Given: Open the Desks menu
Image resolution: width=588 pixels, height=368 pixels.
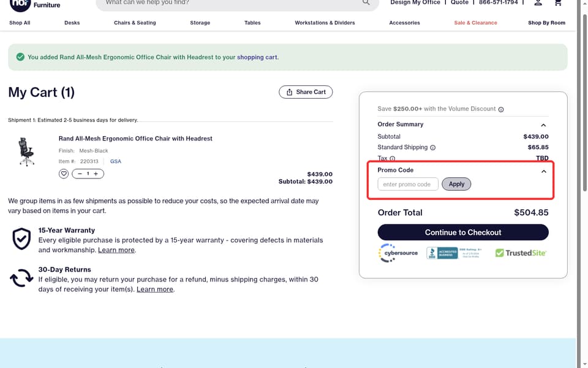Looking at the screenshot, I should (72, 23).
